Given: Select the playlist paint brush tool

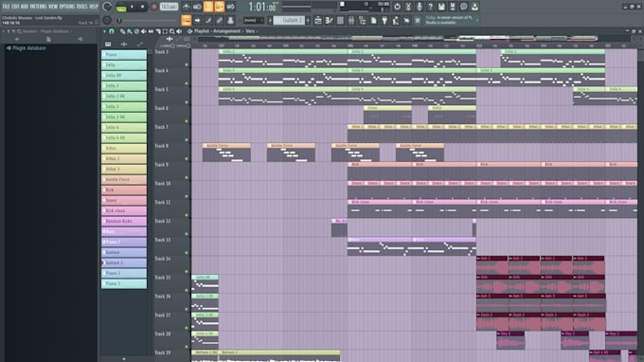Looking at the screenshot, I should click(x=130, y=31).
